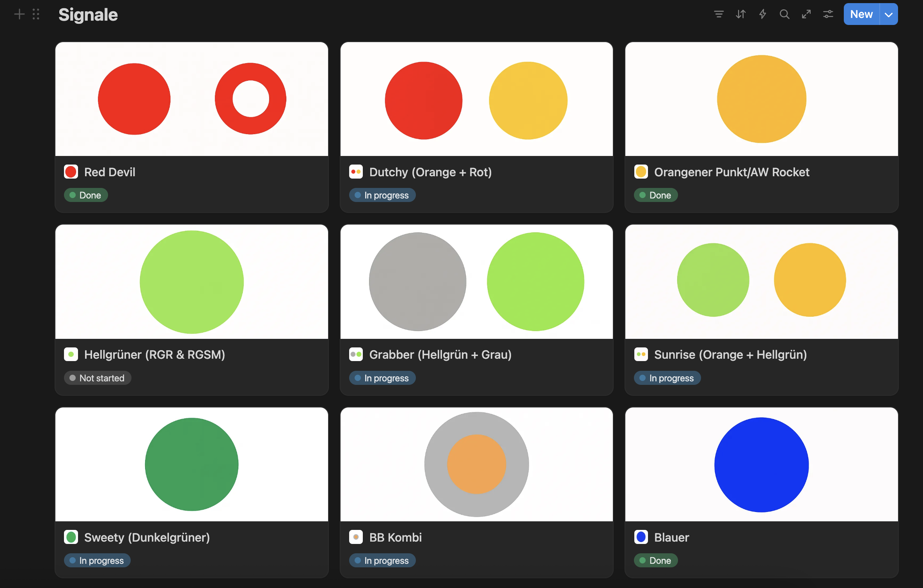Click the search magnifier icon
The width and height of the screenshot is (923, 588).
pyautogui.click(x=784, y=14)
